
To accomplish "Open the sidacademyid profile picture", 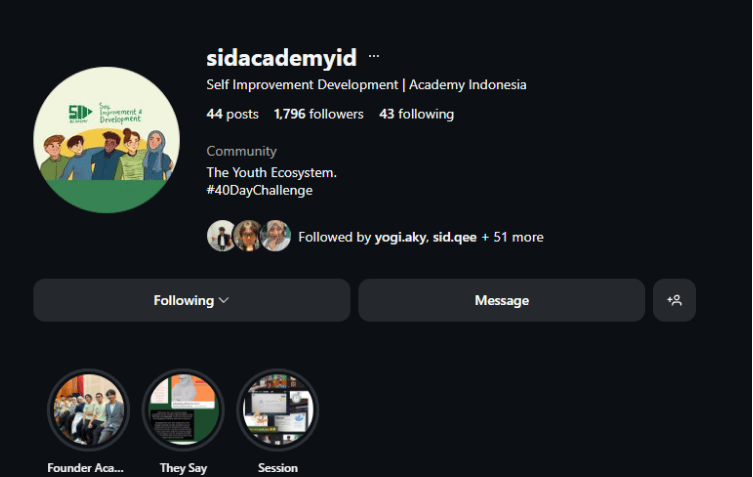I will 107,140.
